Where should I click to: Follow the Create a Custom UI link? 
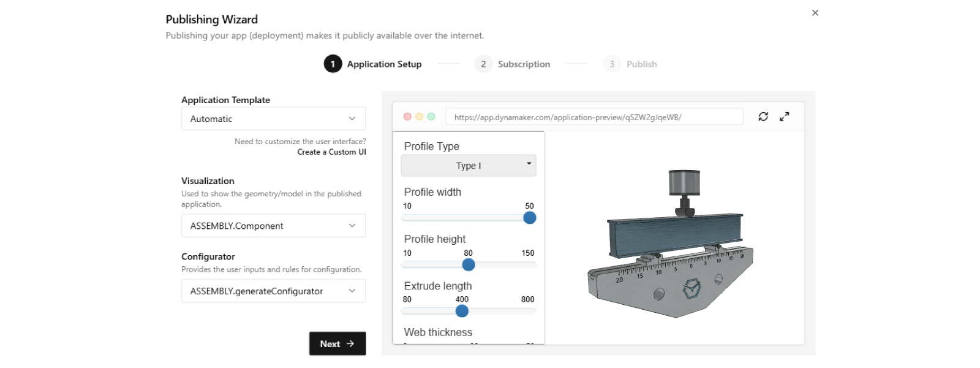[331, 152]
